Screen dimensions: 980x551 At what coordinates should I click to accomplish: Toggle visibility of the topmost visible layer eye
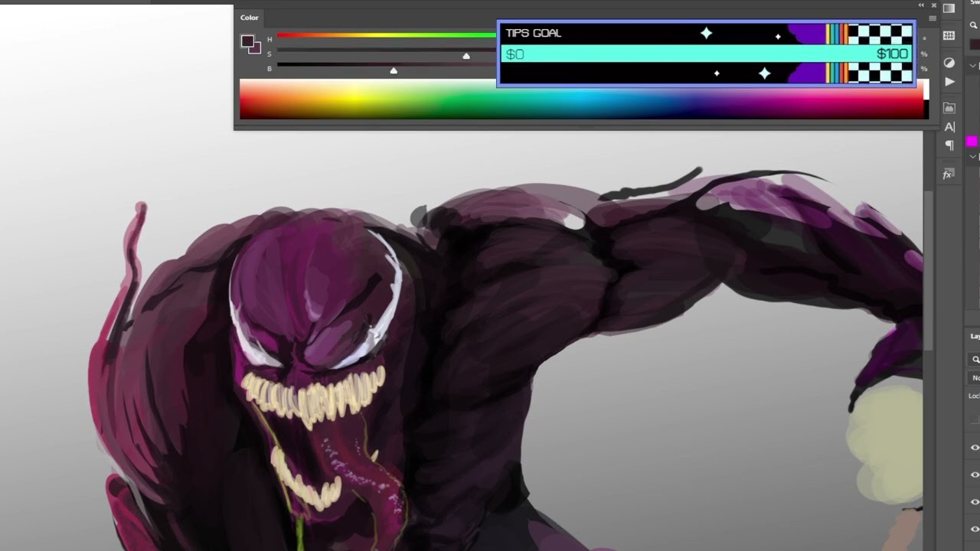(x=975, y=448)
